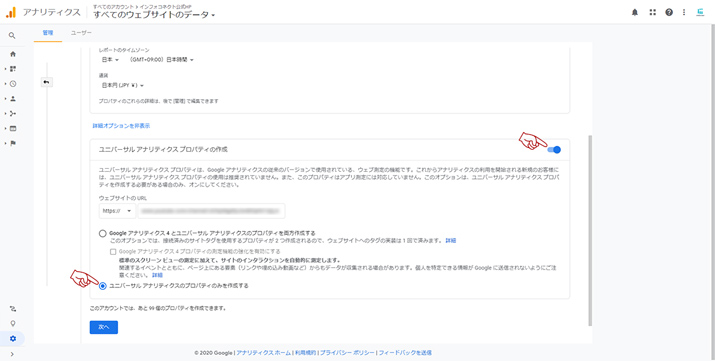
Task: Open アナリティクス ホーム footer link
Action: click(x=264, y=353)
